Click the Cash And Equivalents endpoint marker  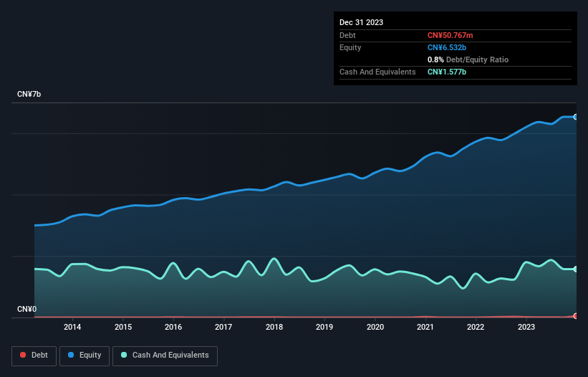point(576,269)
